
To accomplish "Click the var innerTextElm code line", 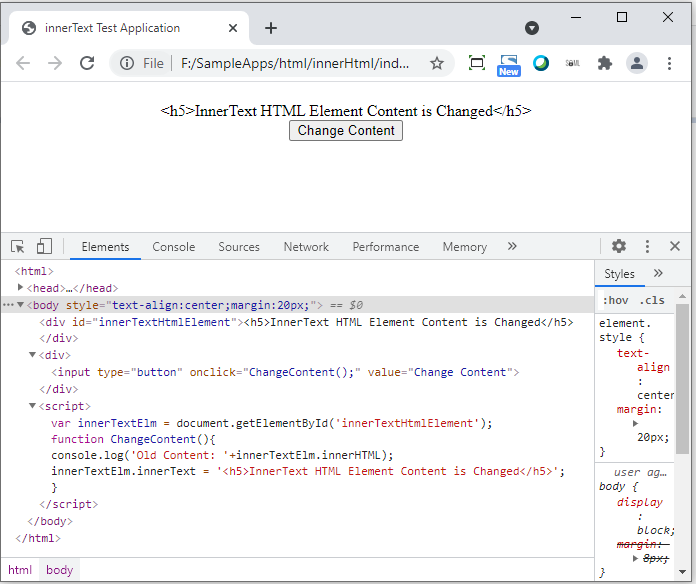I will tap(272, 423).
